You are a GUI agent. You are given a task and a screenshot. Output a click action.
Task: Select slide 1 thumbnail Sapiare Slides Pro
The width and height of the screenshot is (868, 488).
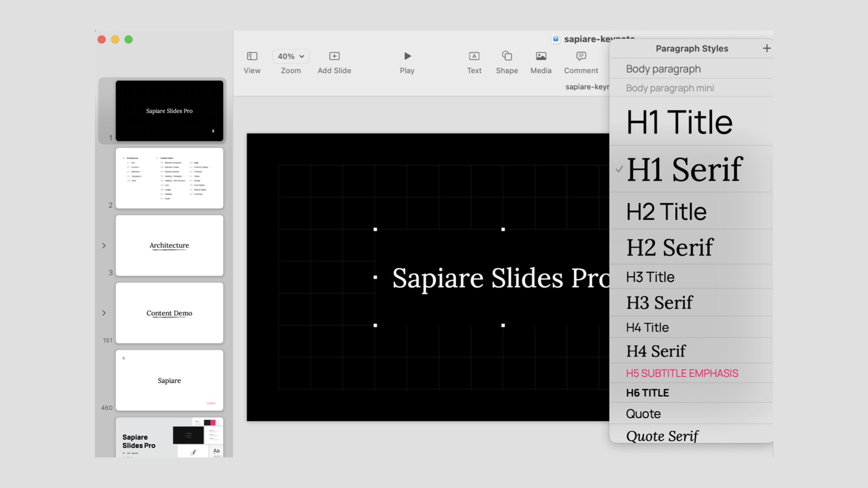click(x=169, y=111)
